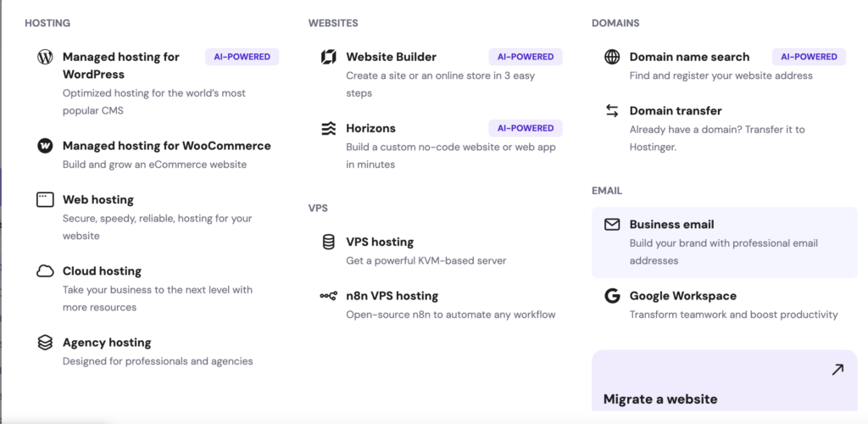Click the Migrate a website arrow icon
Screen dimensions: 868x424
point(837,370)
